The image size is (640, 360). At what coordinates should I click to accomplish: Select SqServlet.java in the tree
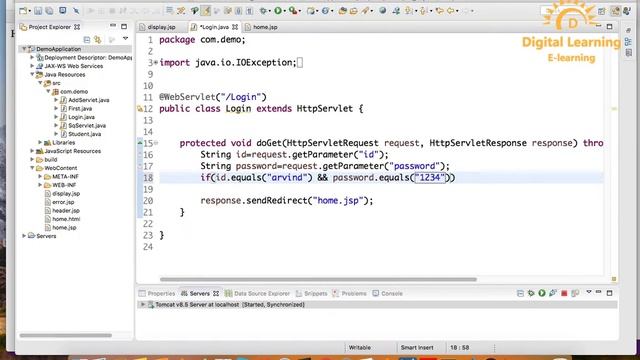pos(87,126)
